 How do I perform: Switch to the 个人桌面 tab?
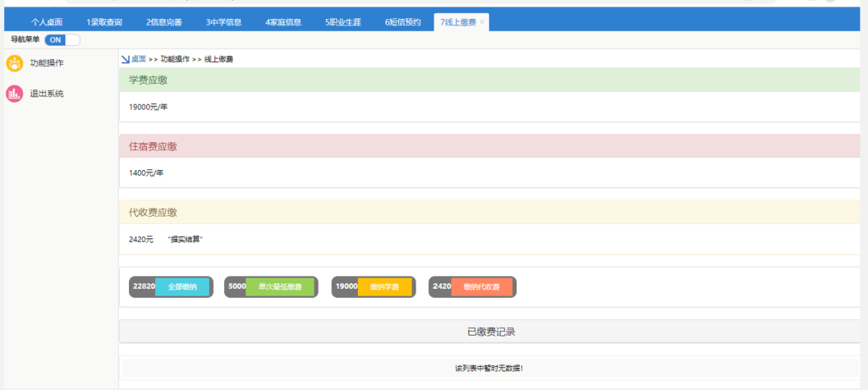click(47, 22)
